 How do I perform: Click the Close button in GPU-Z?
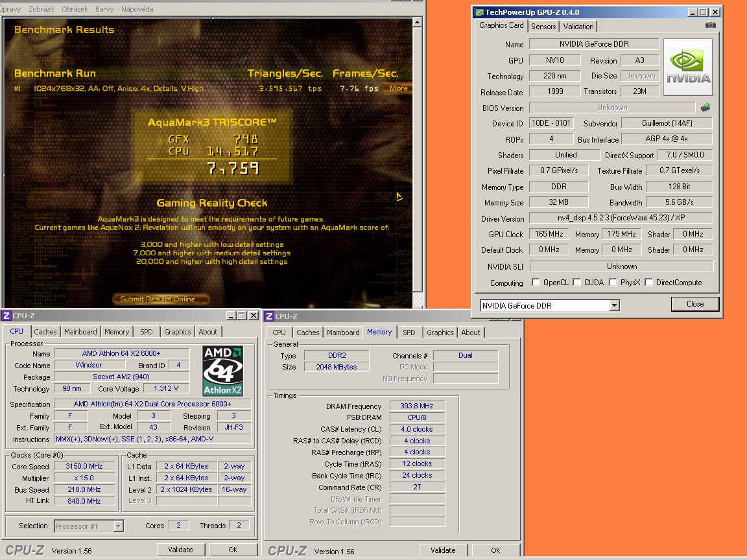(x=694, y=304)
